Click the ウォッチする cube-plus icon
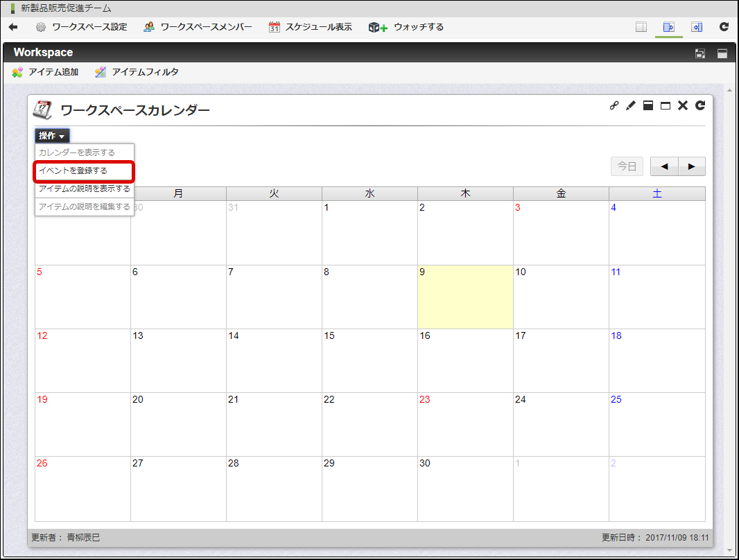This screenshot has width=739, height=560. (x=378, y=27)
